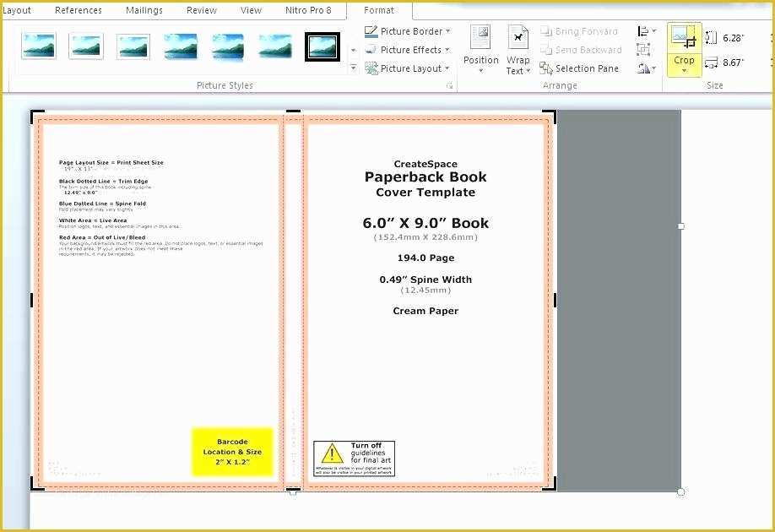775x532 pixels.
Task: Click the 'Cream Paper' text
Action: coord(425,311)
